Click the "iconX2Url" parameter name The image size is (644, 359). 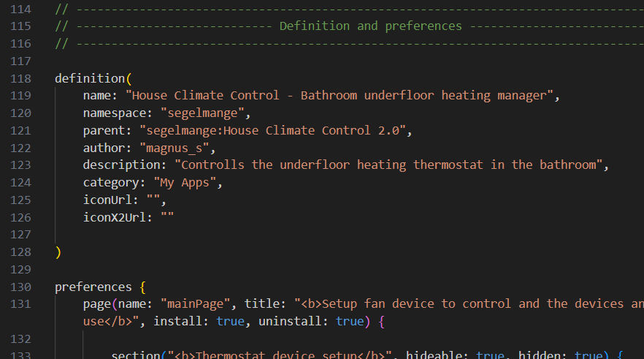114,217
